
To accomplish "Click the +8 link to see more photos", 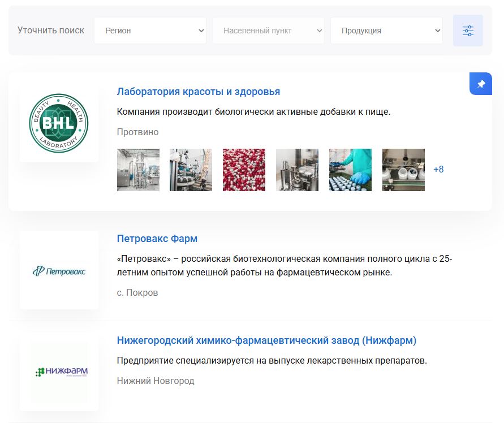I will [439, 169].
